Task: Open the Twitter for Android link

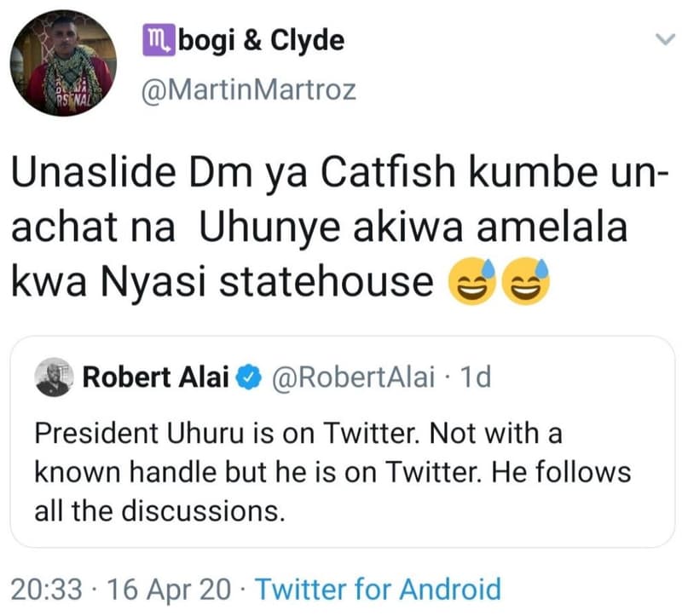Action: pyautogui.click(x=378, y=589)
